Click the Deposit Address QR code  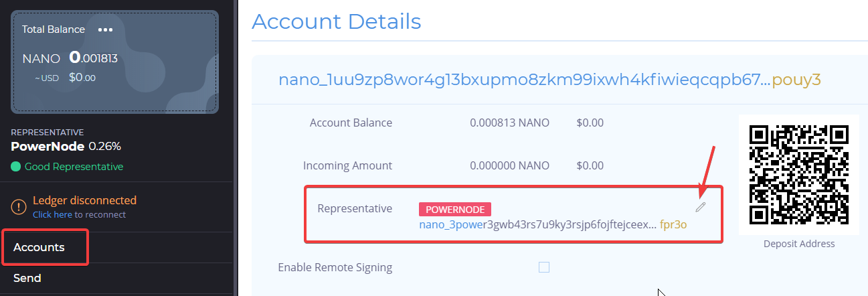pos(799,174)
